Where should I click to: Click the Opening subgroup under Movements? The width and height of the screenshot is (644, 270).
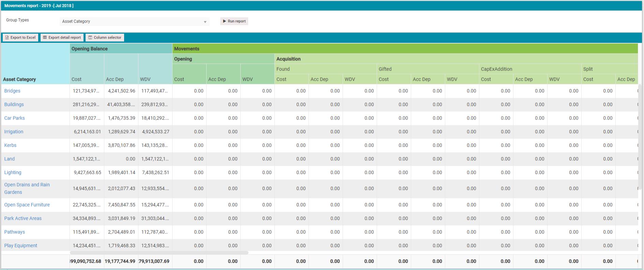(223, 59)
